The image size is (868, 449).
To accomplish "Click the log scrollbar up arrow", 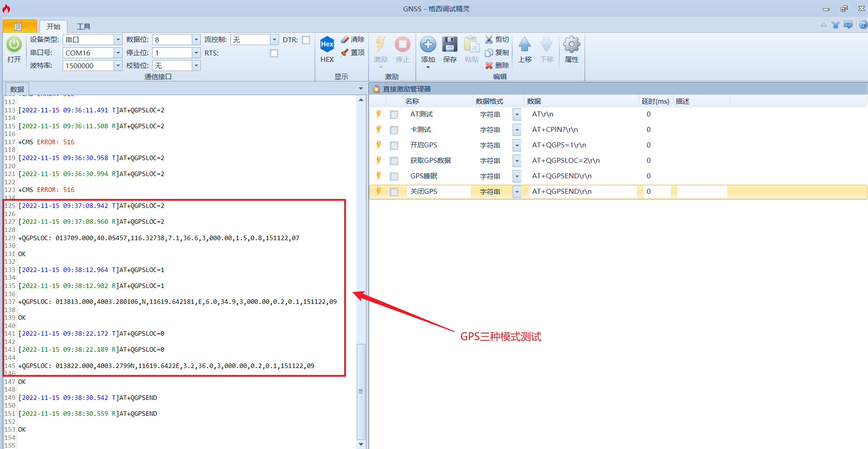I will click(361, 100).
